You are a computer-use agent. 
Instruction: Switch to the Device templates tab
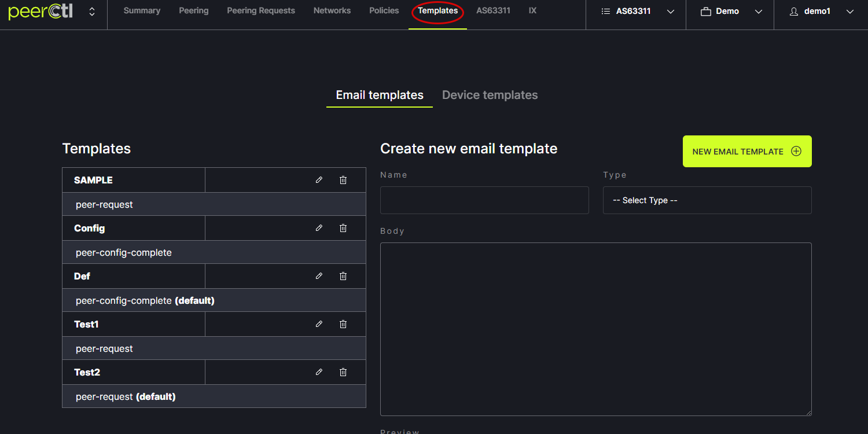coord(490,95)
